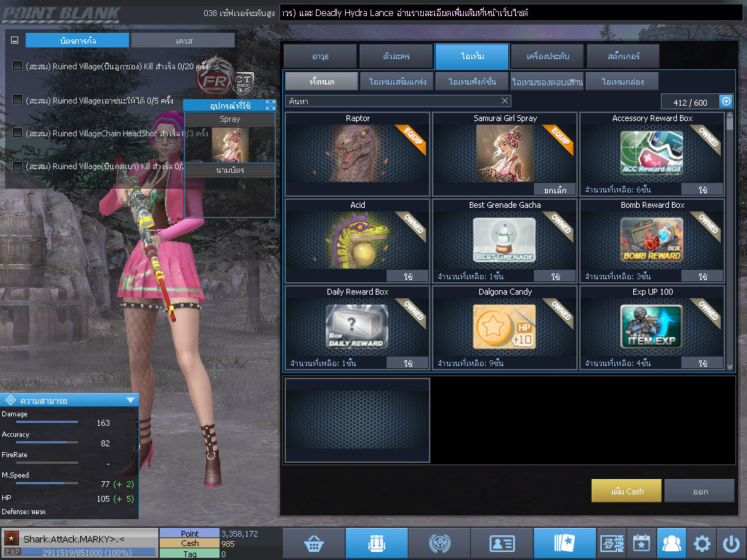Select the Raptor item icon
The height and width of the screenshot is (560, 747).
(357, 153)
